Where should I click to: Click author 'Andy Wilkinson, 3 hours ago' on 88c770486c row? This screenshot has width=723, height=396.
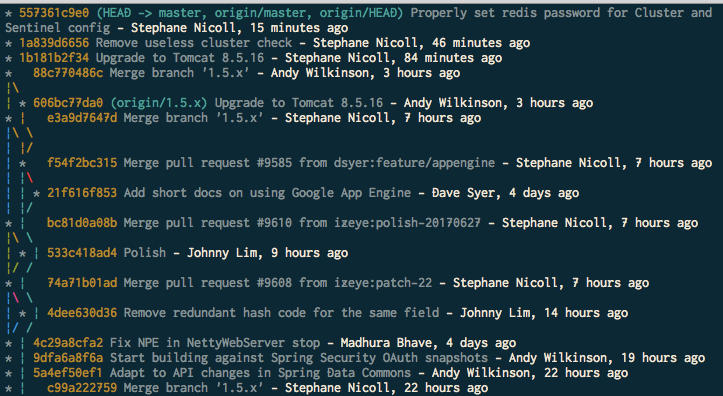[x=365, y=73]
